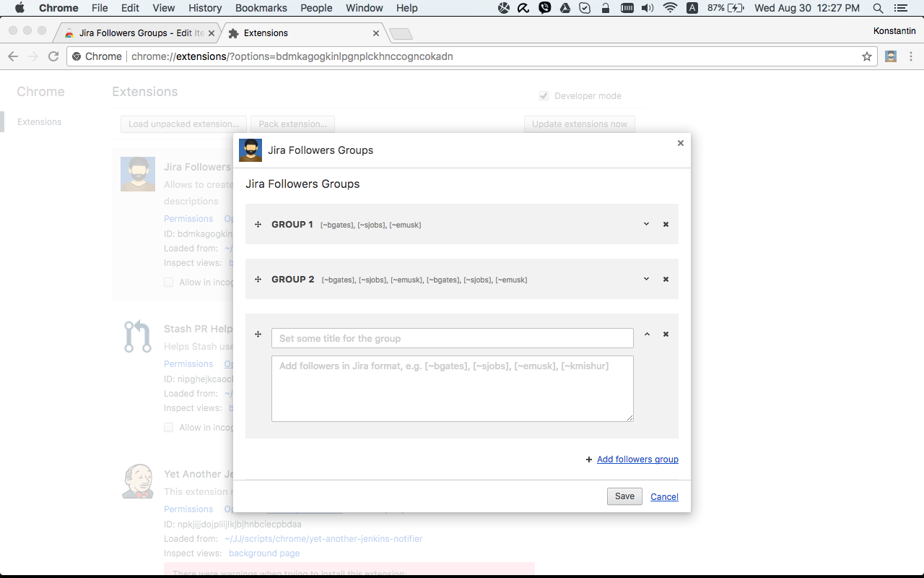Open a new browser tab
Image resolution: width=924 pixels, height=578 pixels.
pos(401,34)
